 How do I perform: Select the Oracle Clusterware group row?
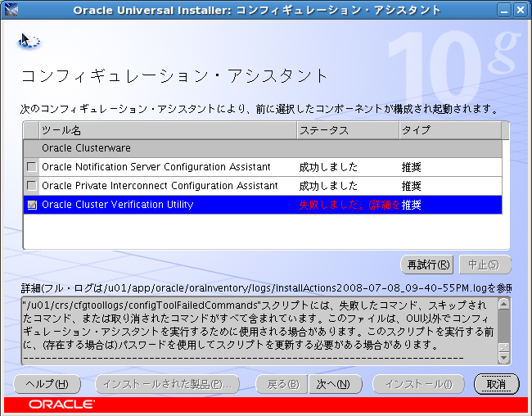pos(263,148)
